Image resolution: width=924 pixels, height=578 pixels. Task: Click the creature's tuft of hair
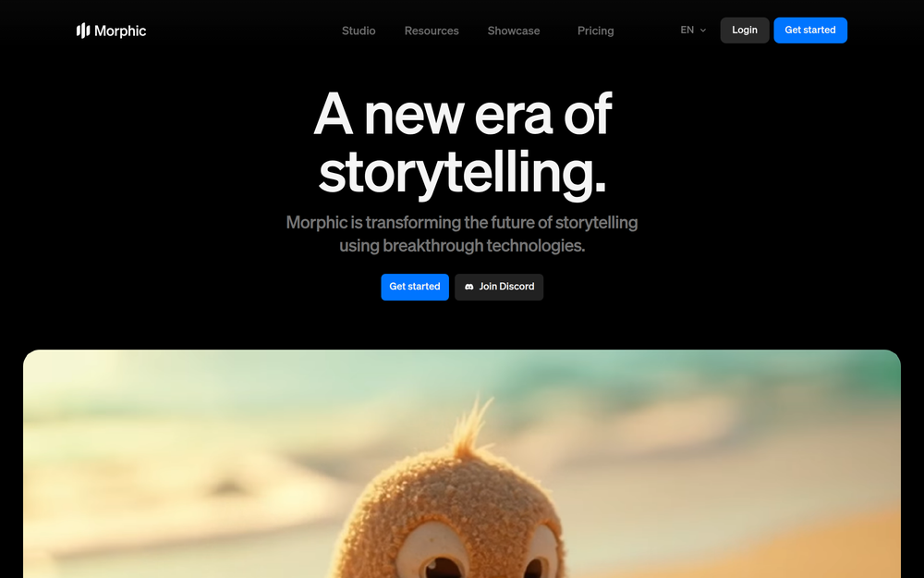(x=471, y=429)
